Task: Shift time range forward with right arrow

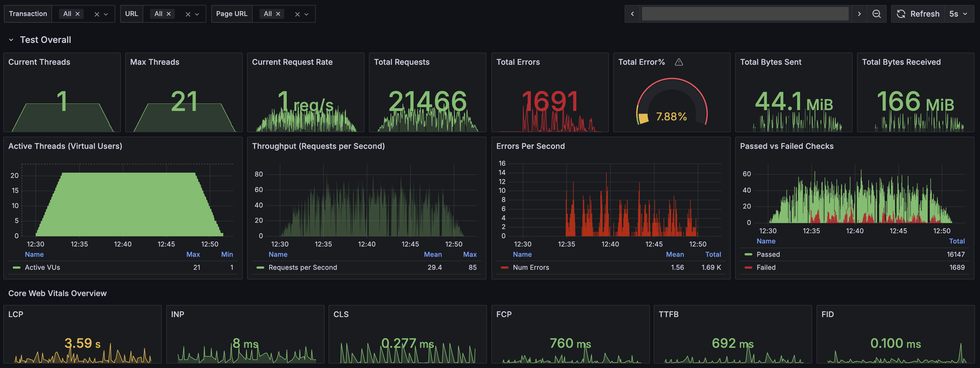Action: (x=859, y=14)
